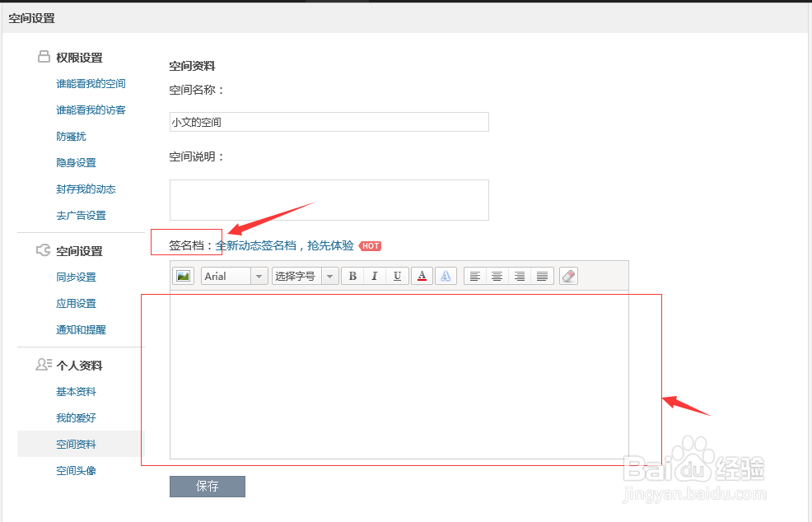Click the 个人资料 person icon
The height and width of the screenshot is (522, 812).
coord(44,365)
